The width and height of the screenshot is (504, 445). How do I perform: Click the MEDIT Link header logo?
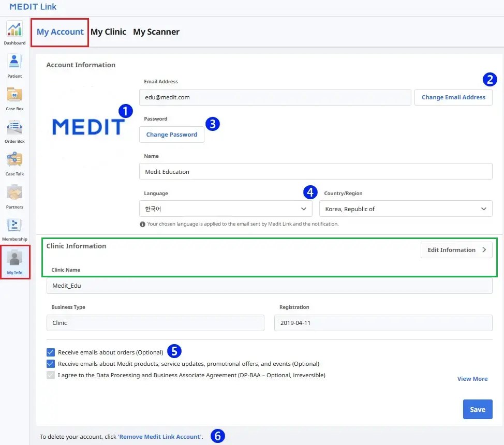pyautogui.click(x=33, y=6)
